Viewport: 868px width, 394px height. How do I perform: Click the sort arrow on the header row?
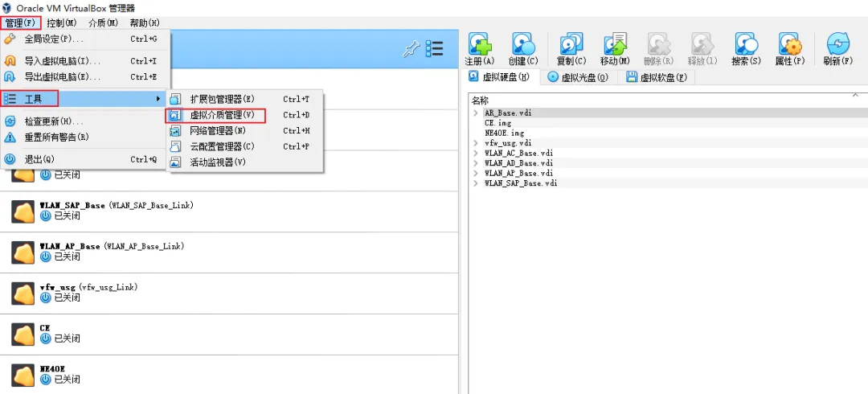pos(855,96)
